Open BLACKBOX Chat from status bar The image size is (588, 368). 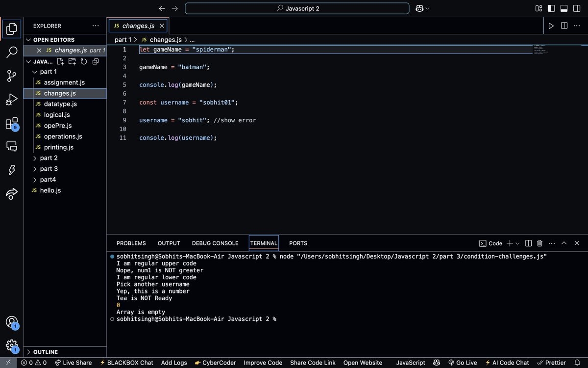(x=126, y=363)
